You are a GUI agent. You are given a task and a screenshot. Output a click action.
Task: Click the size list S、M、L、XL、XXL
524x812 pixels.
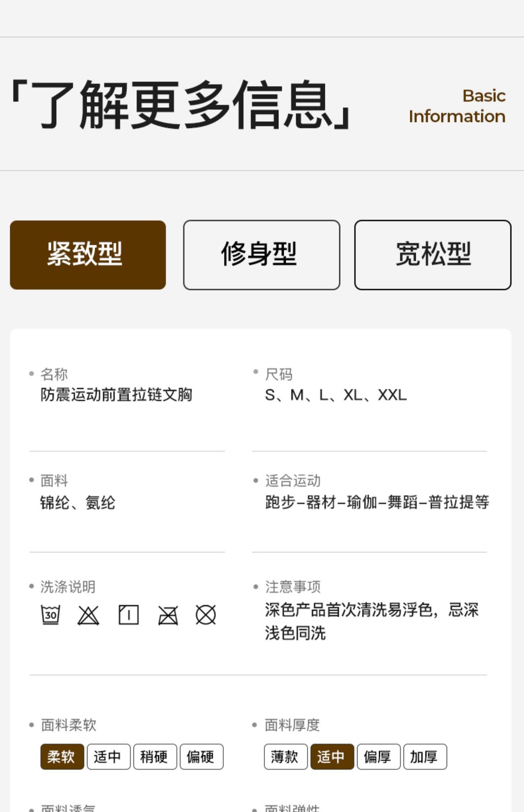point(336,395)
